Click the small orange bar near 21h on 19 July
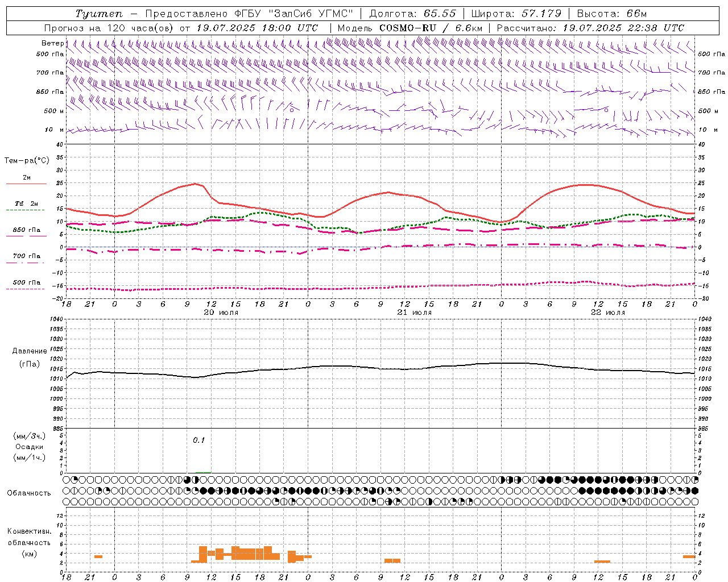728x582 pixels. (98, 556)
